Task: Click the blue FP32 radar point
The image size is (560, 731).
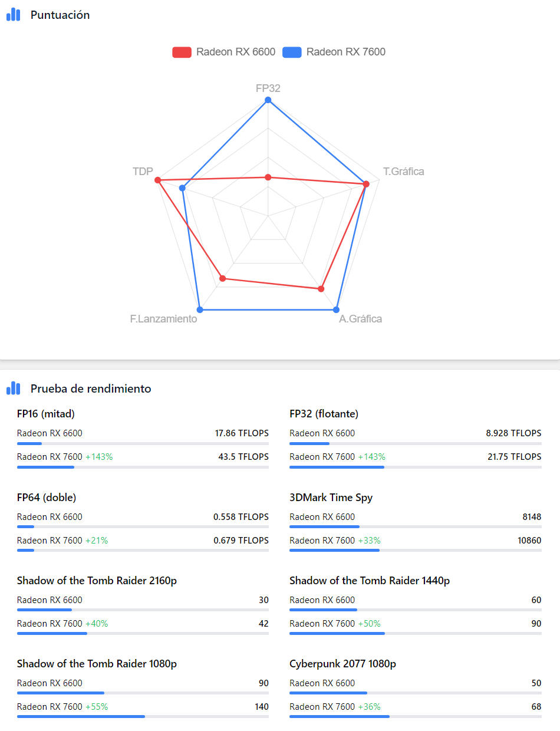Action: click(x=268, y=100)
